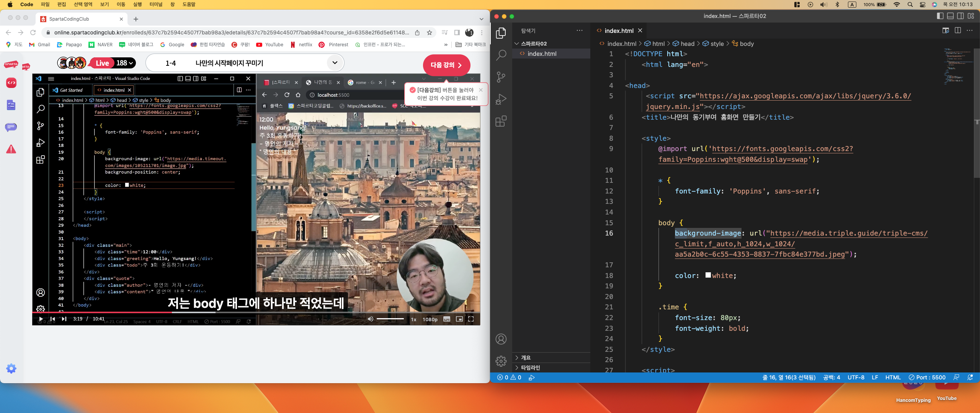Skip to previous video track

pyautogui.click(x=52, y=319)
